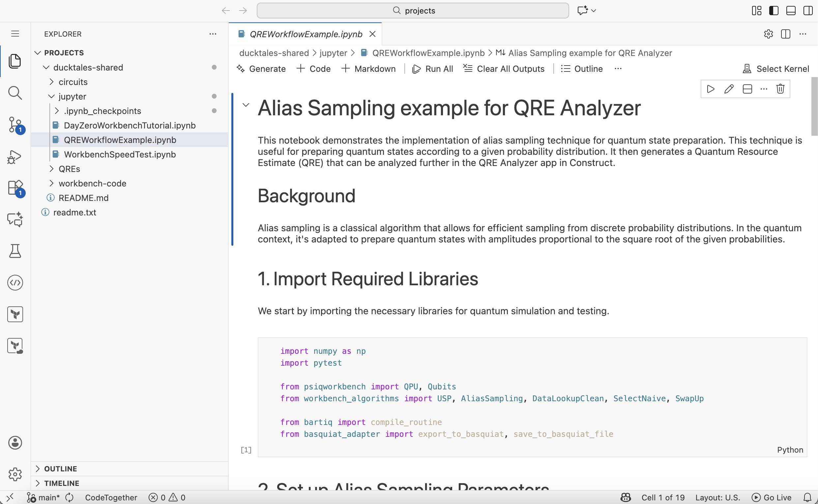Open remote window indicator in status bar
The width and height of the screenshot is (818, 504).
[10, 497]
